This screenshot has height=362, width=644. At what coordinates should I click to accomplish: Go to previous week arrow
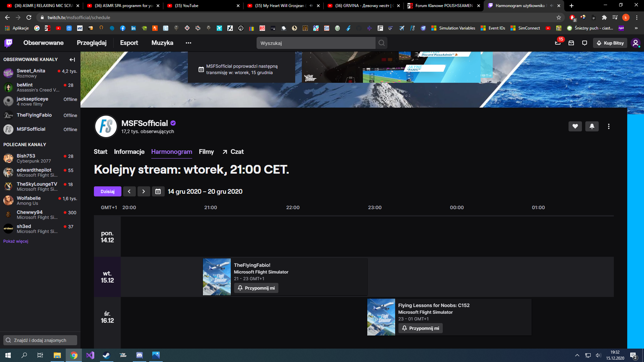[x=129, y=191]
